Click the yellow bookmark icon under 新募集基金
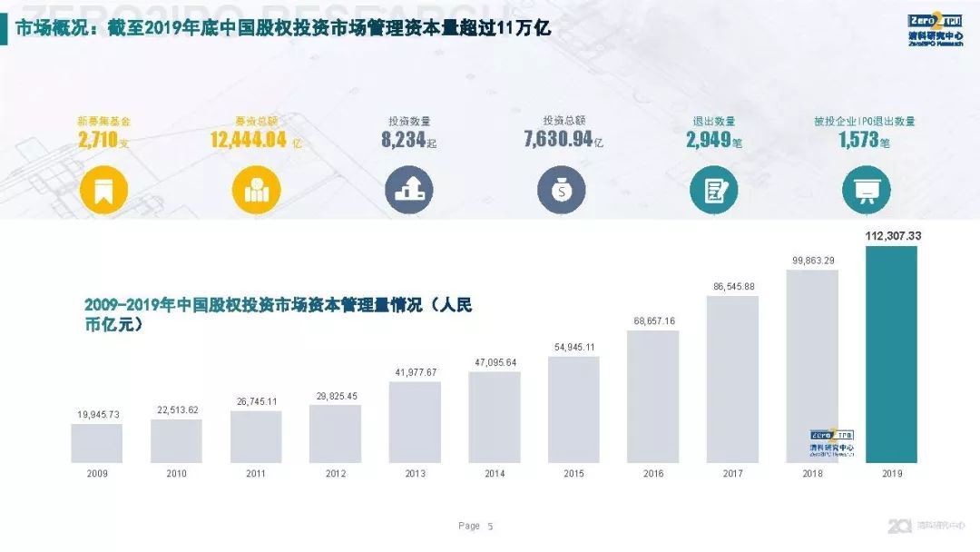 coord(103,191)
